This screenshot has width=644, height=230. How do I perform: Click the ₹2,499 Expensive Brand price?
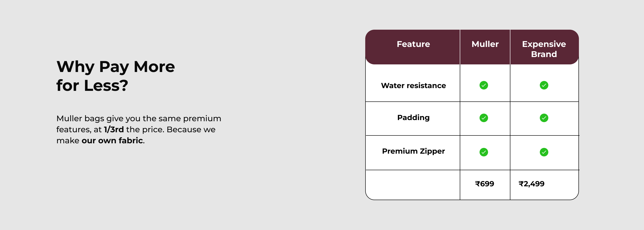pos(531,184)
